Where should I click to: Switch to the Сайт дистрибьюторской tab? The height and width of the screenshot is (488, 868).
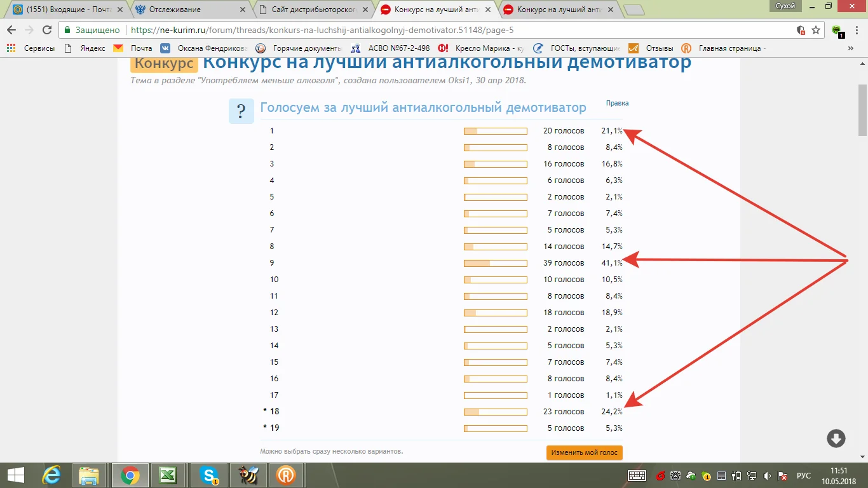(312, 10)
